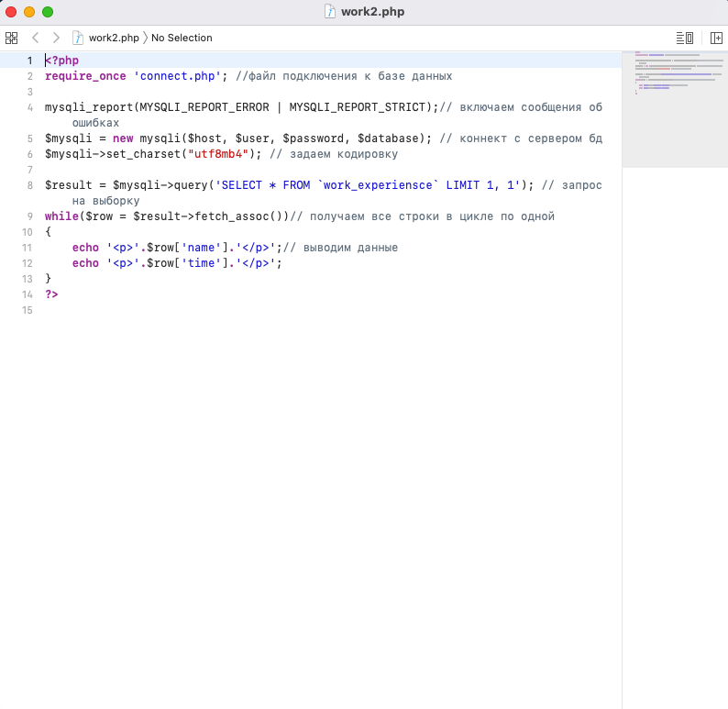
Task: Open work2.php jump bar segment
Action: (x=114, y=38)
